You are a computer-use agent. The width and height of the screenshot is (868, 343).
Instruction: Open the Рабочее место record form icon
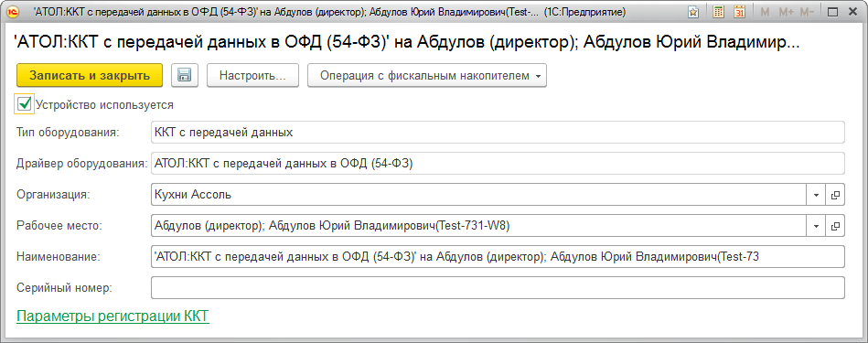coord(835,226)
